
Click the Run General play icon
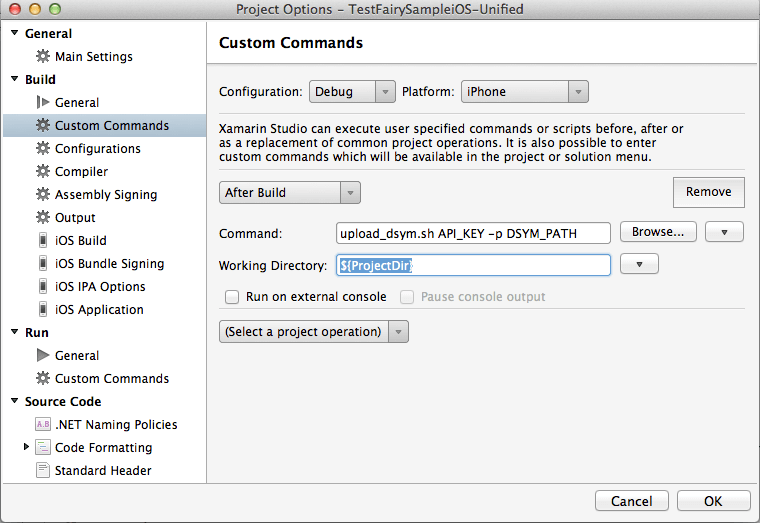43,356
